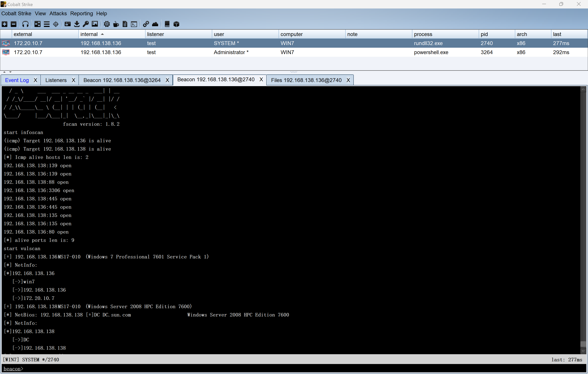This screenshot has width=588, height=374.
Task: Click the Connect to team server plus icon
Action: 4,24
